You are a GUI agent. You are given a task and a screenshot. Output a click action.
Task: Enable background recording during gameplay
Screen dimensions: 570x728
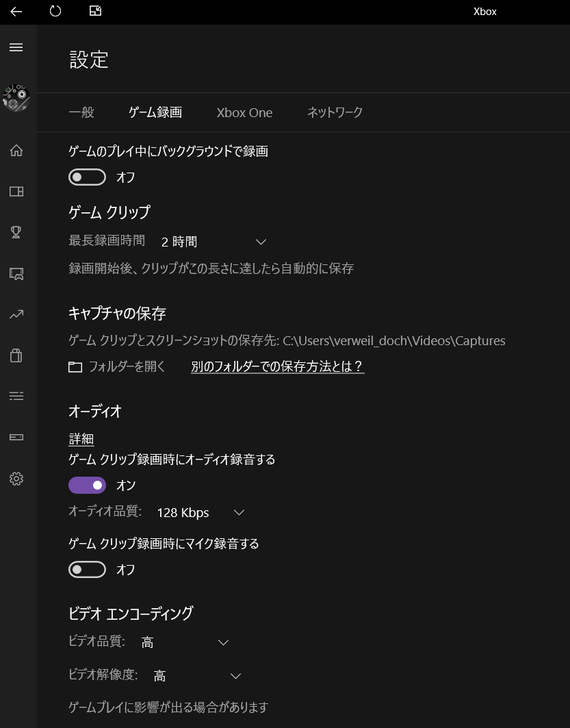87,177
